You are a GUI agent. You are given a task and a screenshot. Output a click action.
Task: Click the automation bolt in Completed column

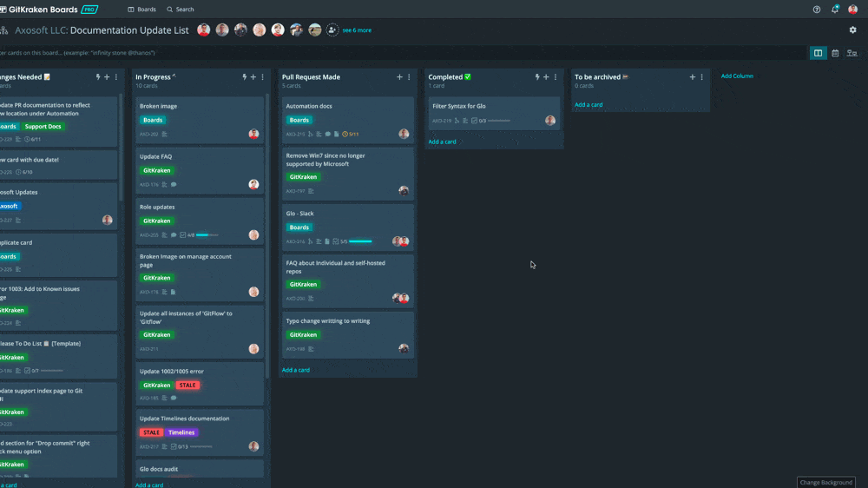537,77
